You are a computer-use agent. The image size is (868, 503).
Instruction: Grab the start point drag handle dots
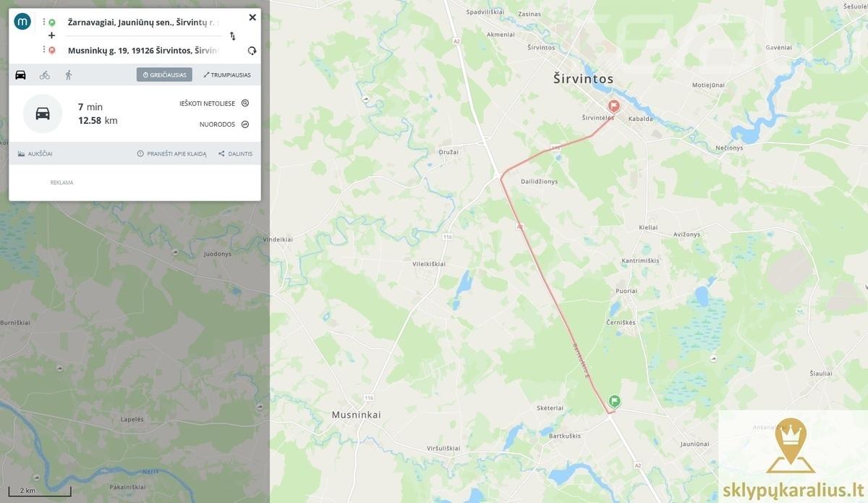(44, 22)
